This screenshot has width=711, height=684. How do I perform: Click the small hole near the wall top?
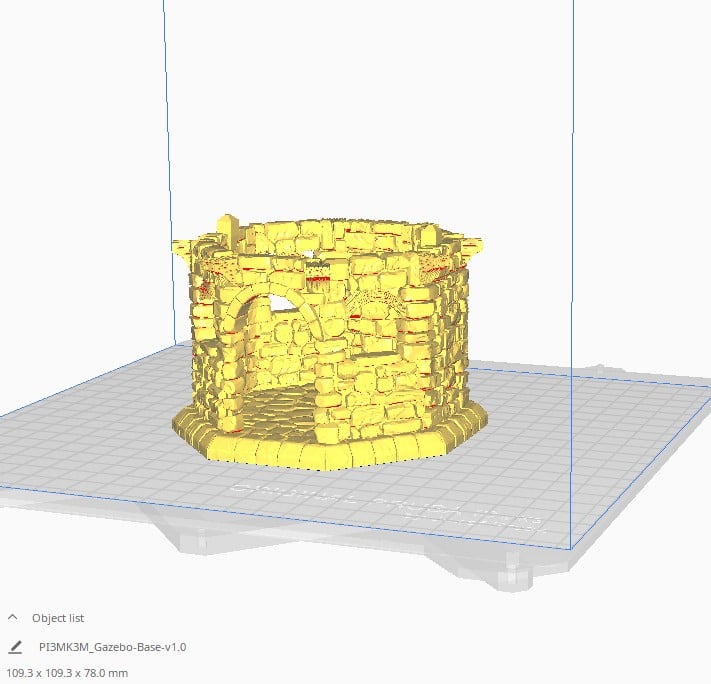317,255
